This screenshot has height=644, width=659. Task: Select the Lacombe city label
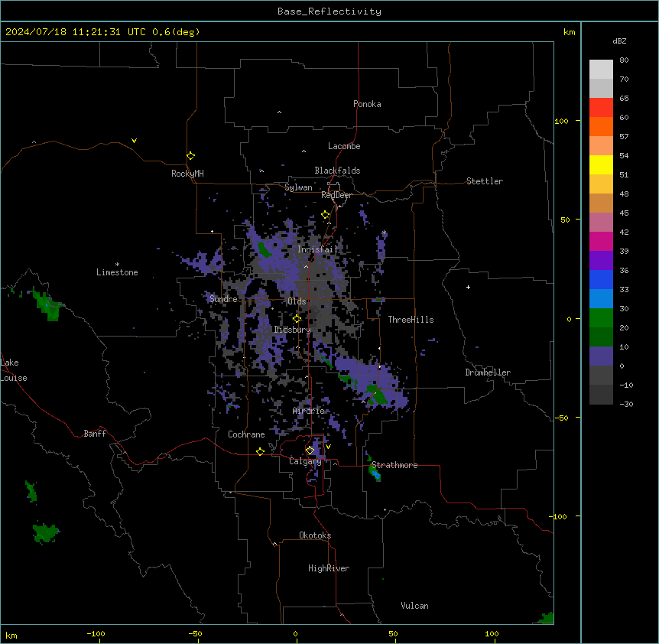pyautogui.click(x=344, y=146)
